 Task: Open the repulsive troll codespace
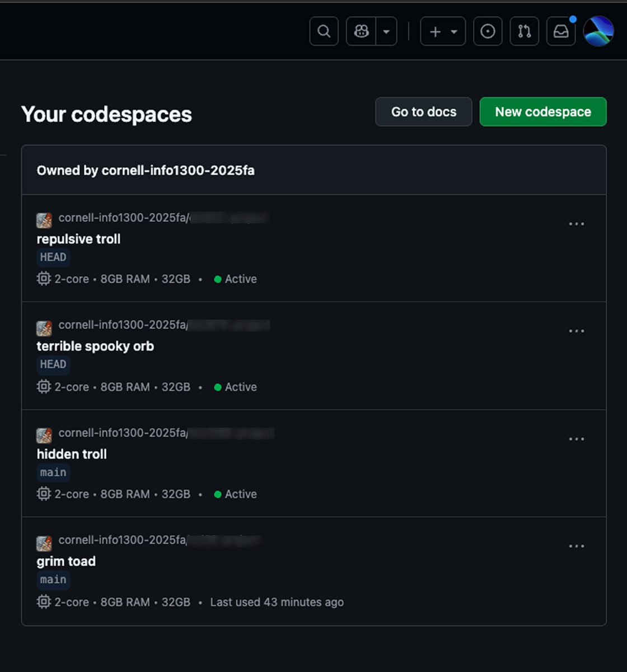78,239
